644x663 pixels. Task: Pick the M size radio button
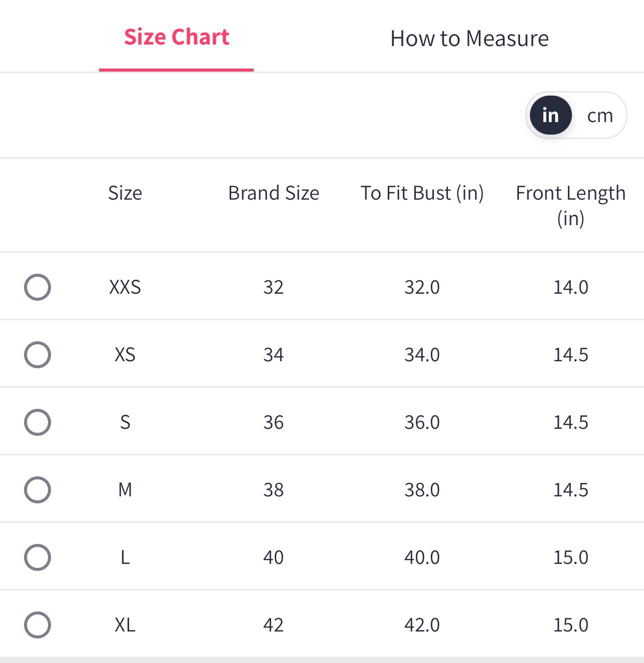coord(38,490)
